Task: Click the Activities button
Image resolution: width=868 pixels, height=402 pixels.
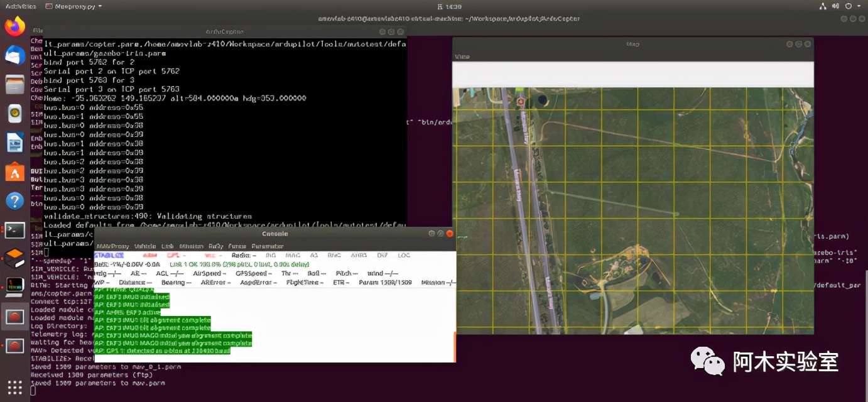Action: pos(21,6)
